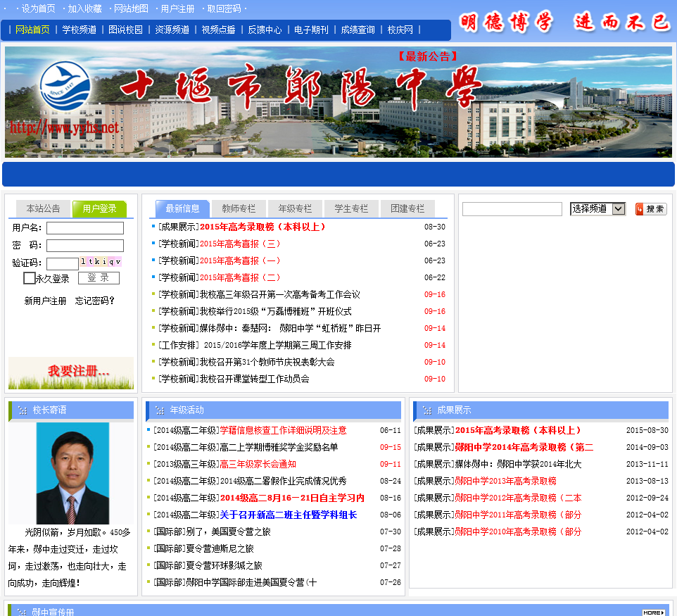The height and width of the screenshot is (616, 677).
Task: Click the MORE icon in 郧中宣传册 header
Action: [654, 612]
